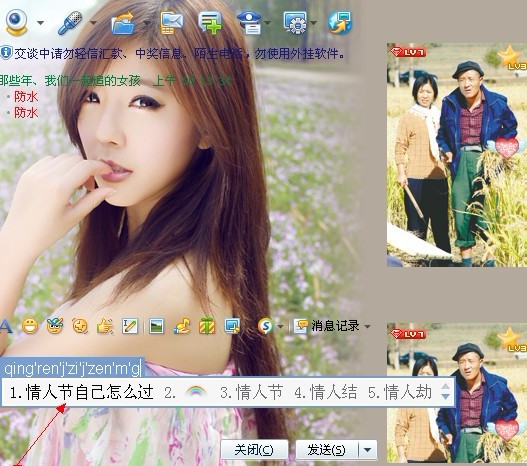Click the pinyin composition input string
This screenshot has height=466, width=527.
pos(72,369)
